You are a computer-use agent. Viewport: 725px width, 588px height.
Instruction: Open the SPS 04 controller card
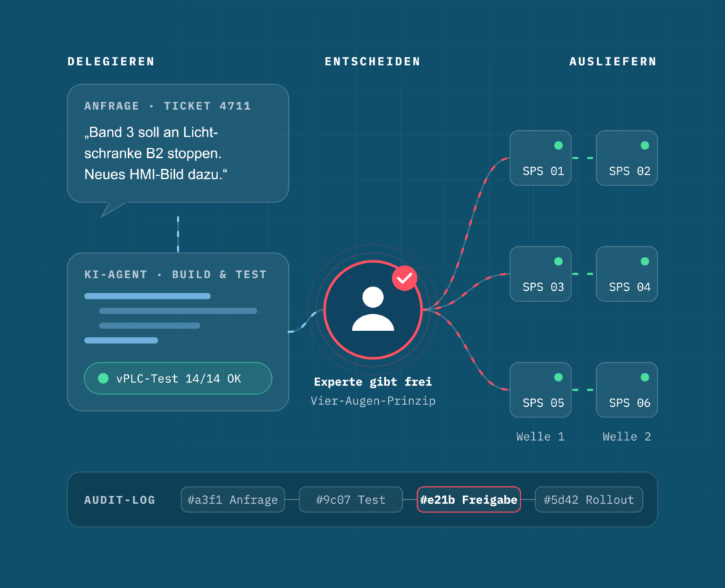coord(627,274)
